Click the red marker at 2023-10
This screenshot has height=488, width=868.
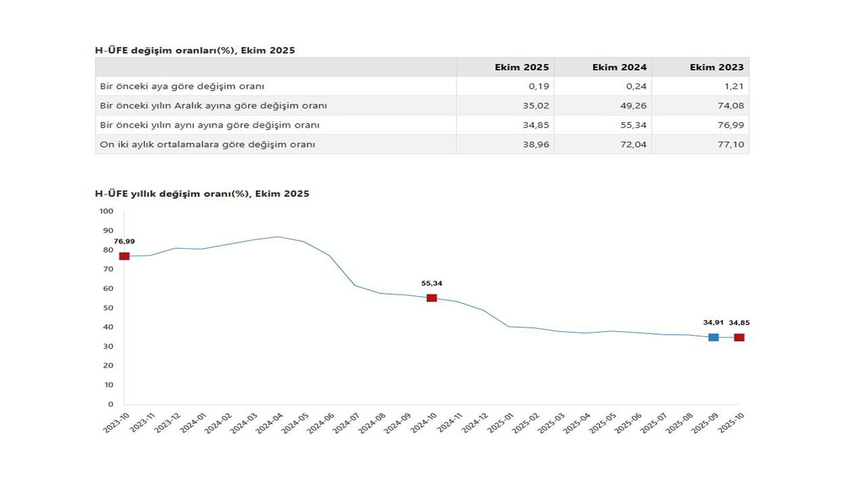point(124,256)
